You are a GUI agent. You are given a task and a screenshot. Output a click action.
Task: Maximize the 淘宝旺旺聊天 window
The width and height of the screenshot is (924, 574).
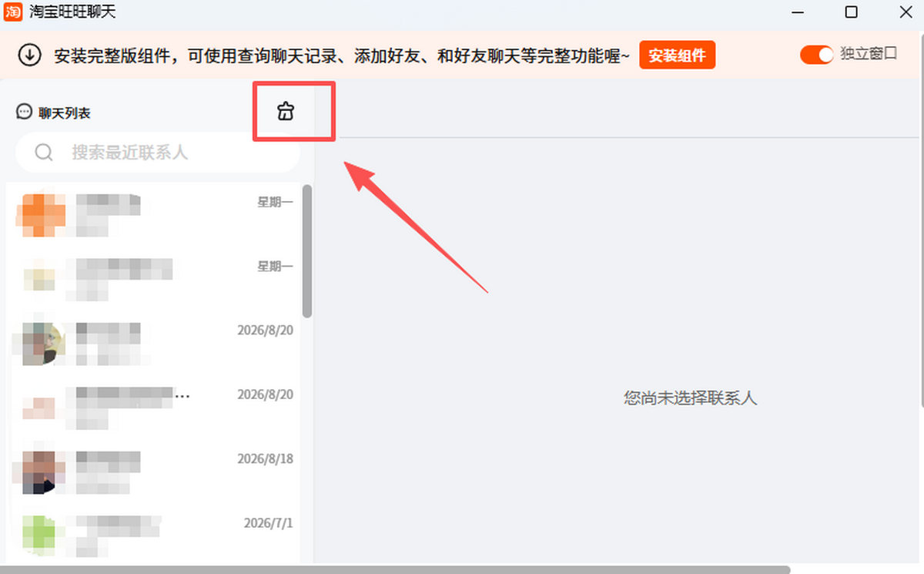point(851,12)
